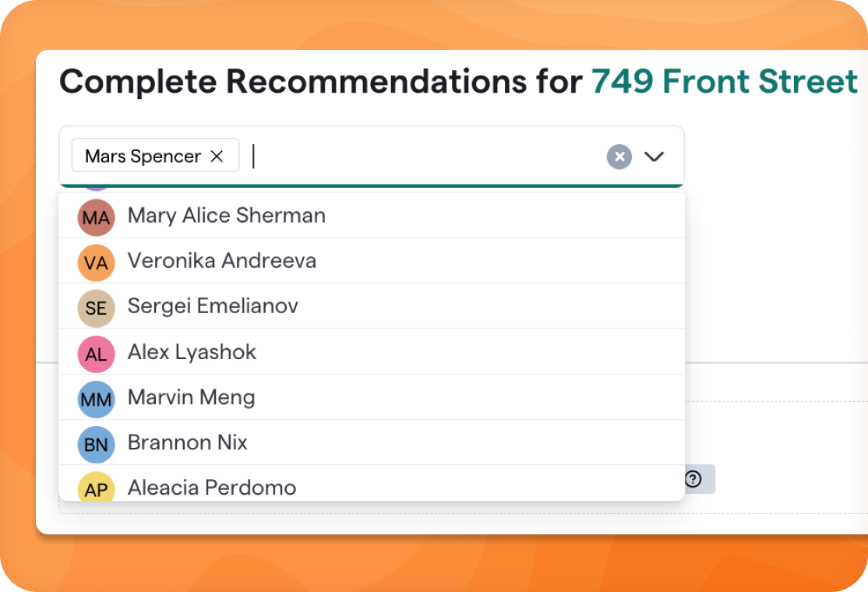Choose Veronika Andreeva option
Viewport: 868px width, 592px height.
point(222,261)
